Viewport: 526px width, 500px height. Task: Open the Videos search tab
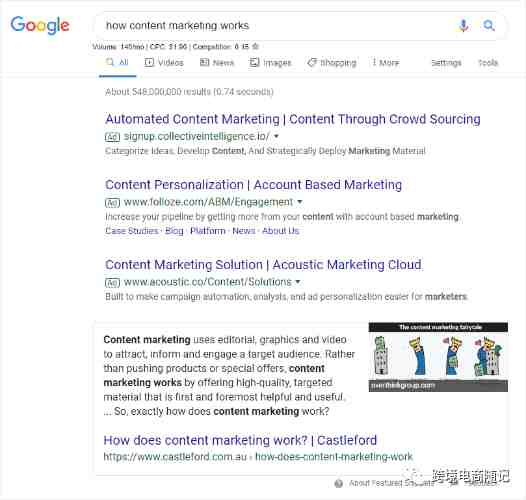164,62
